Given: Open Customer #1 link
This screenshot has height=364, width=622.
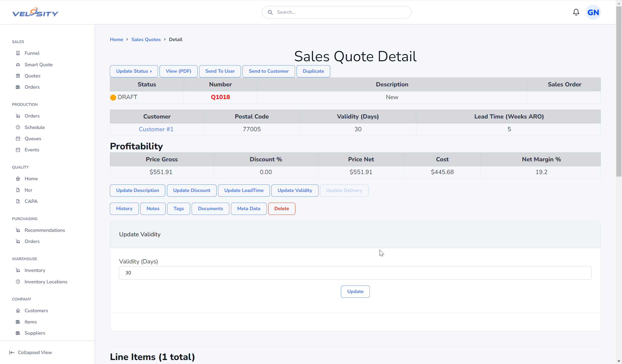Looking at the screenshot, I should [x=156, y=129].
